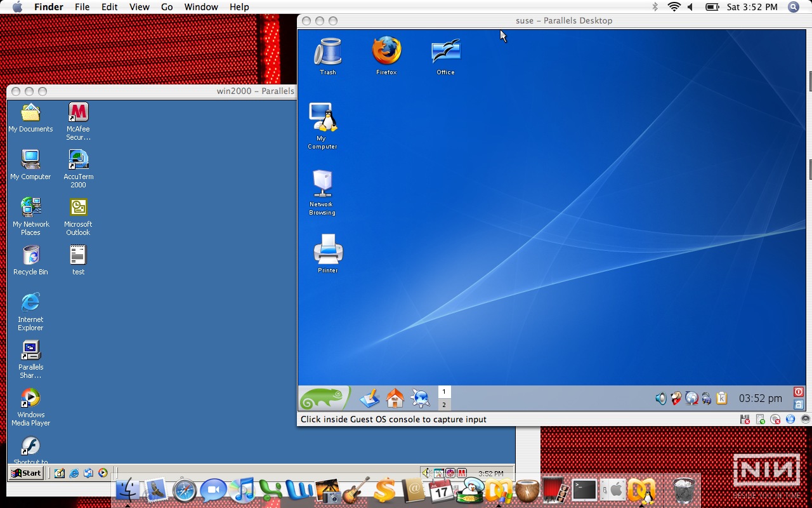Click the SUSE panel volume icon
The height and width of the screenshot is (508, 812).
click(x=661, y=398)
